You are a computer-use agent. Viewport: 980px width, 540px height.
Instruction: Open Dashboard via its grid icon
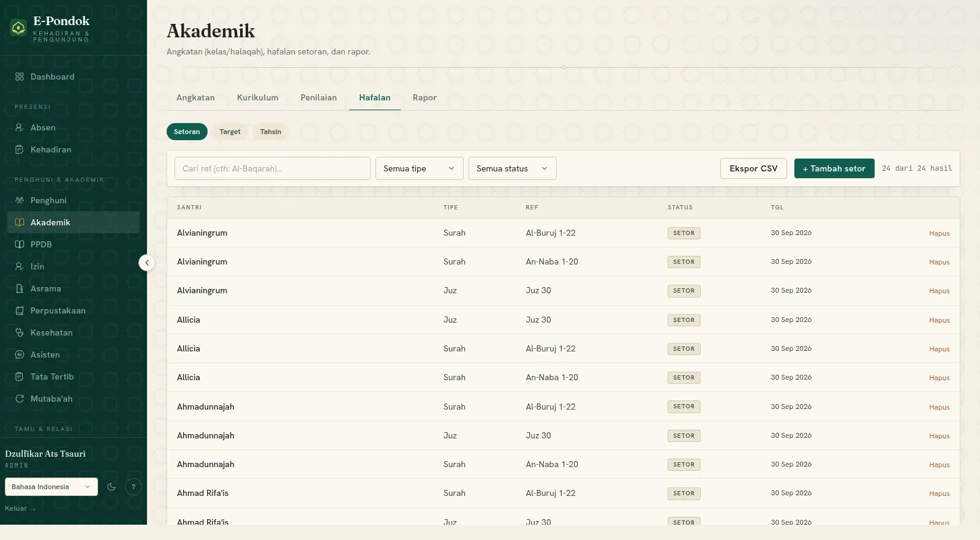[x=20, y=77]
